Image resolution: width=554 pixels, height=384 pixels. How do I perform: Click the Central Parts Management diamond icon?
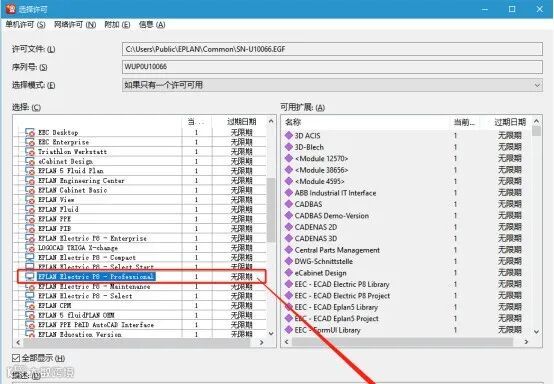click(x=289, y=250)
